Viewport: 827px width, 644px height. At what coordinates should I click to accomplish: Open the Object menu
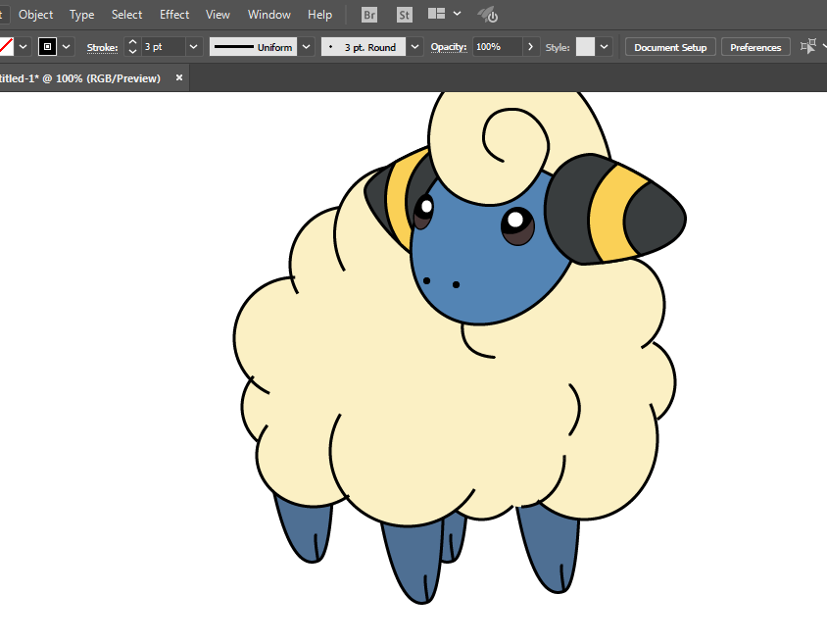tap(36, 15)
